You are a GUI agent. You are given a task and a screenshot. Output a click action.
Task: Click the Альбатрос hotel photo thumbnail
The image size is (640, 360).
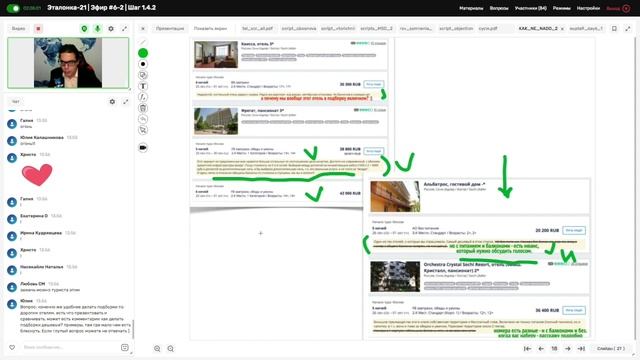point(395,196)
